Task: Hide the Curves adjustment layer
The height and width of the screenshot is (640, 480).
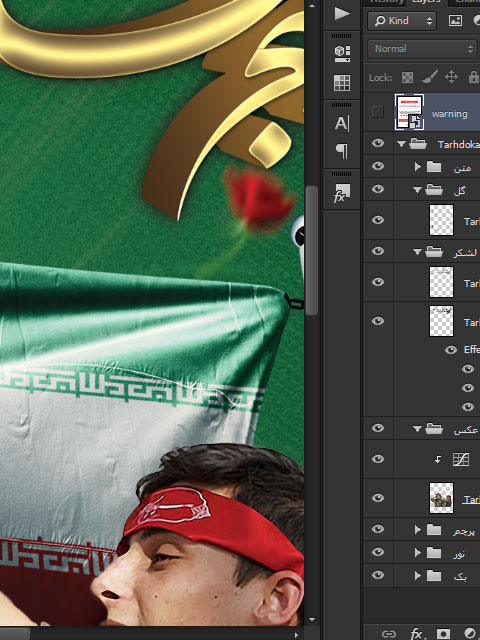Action: pyautogui.click(x=378, y=459)
